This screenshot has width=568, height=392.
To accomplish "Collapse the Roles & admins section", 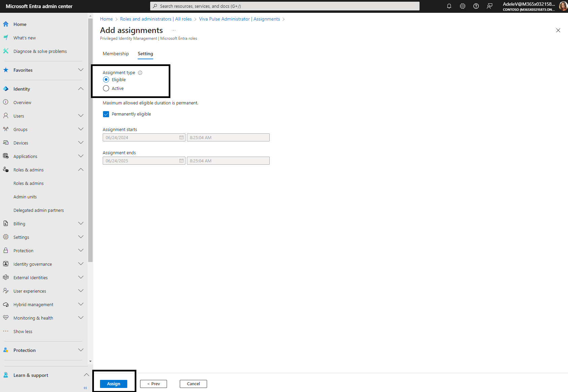I will (80, 169).
